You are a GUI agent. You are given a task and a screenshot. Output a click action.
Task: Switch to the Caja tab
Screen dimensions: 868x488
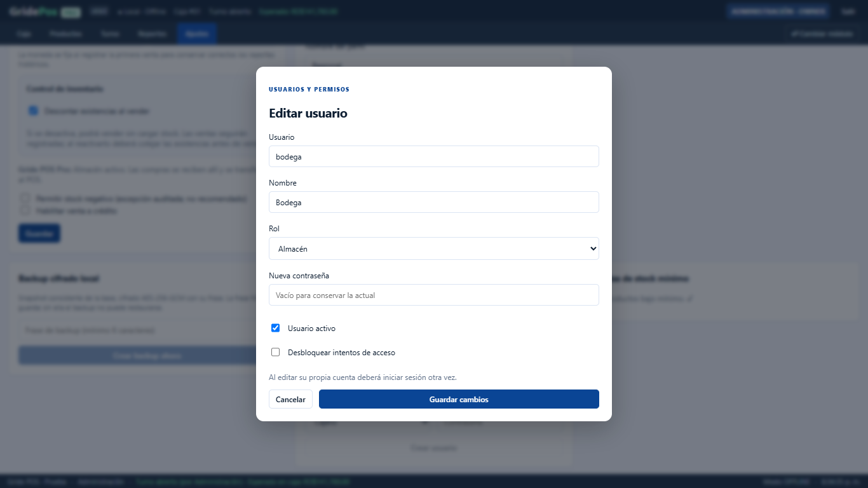point(24,34)
